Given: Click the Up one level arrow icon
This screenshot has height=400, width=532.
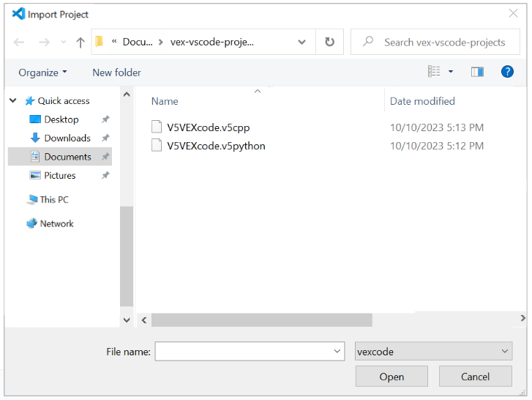Looking at the screenshot, I should [80, 42].
